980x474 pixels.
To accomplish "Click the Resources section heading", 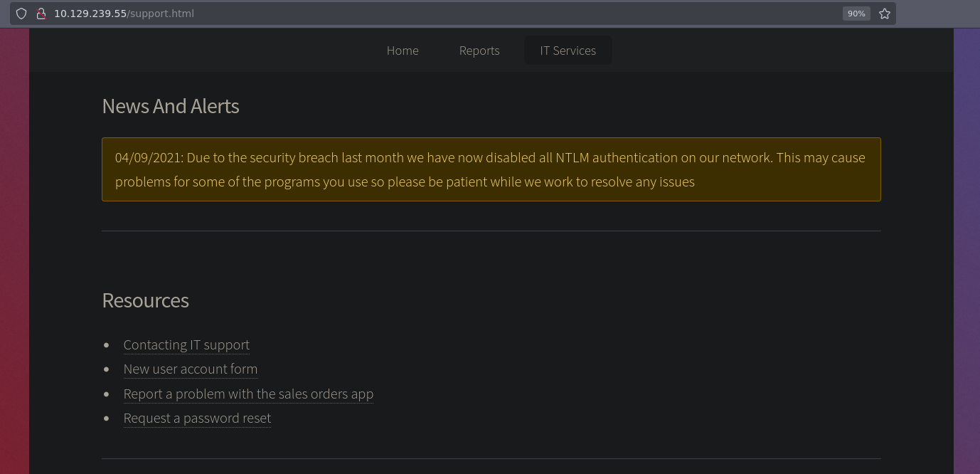I will click(145, 300).
